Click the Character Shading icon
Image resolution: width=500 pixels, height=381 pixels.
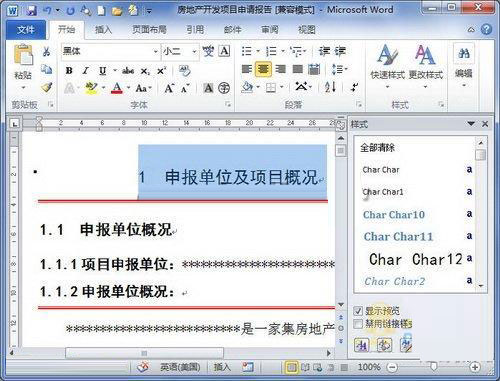point(208,88)
